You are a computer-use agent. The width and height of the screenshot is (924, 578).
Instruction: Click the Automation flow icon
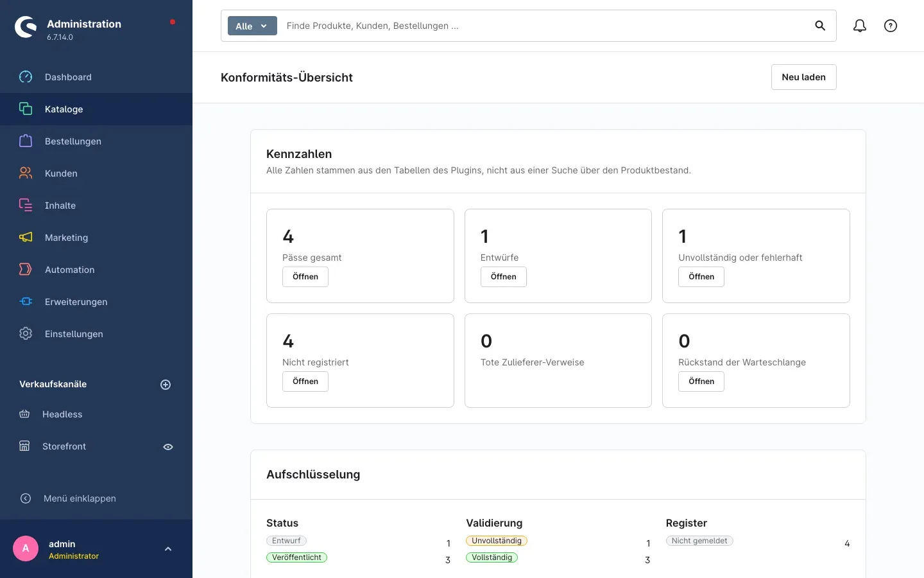[x=26, y=270]
